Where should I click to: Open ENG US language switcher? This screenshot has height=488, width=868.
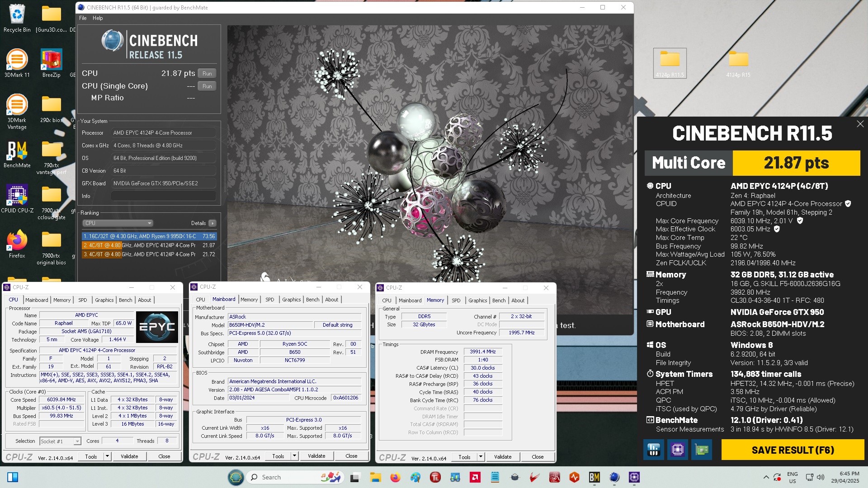point(792,477)
